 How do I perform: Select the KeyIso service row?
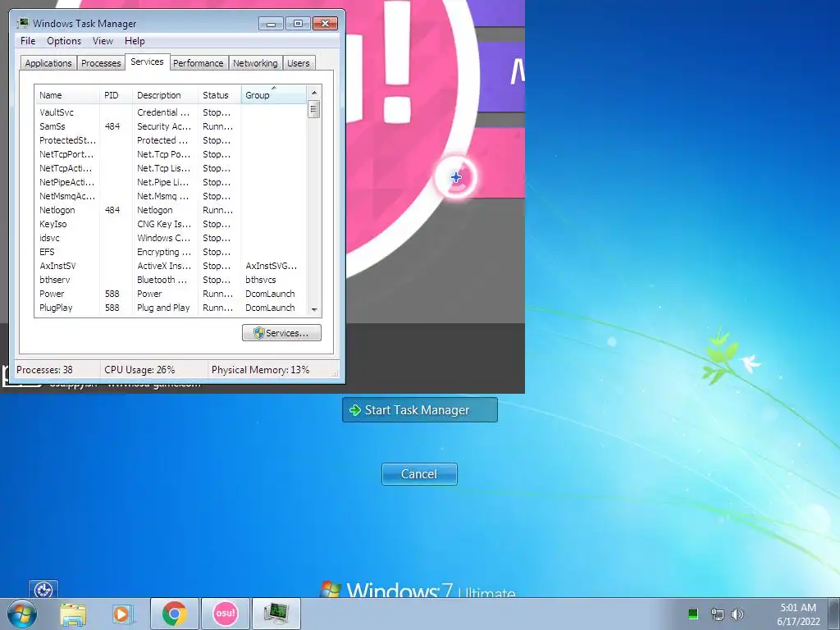[171, 224]
